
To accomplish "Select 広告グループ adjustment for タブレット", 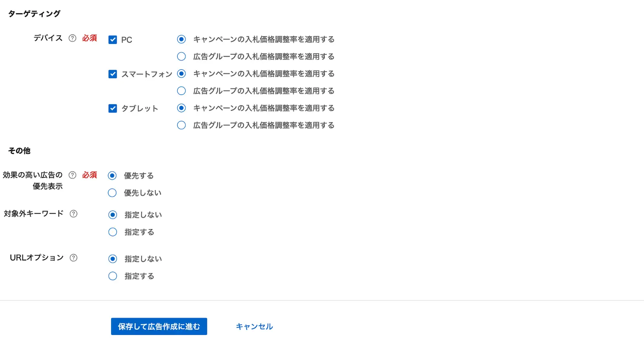I will 181,125.
